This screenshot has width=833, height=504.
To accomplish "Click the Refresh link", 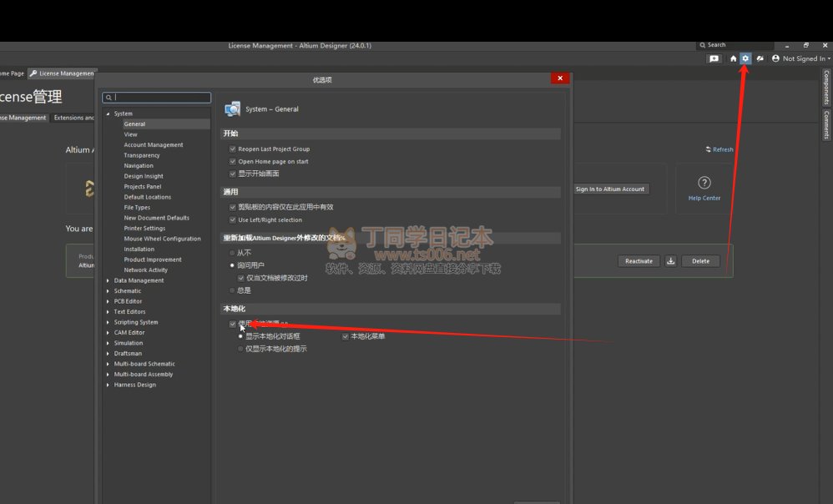I will pyautogui.click(x=719, y=150).
